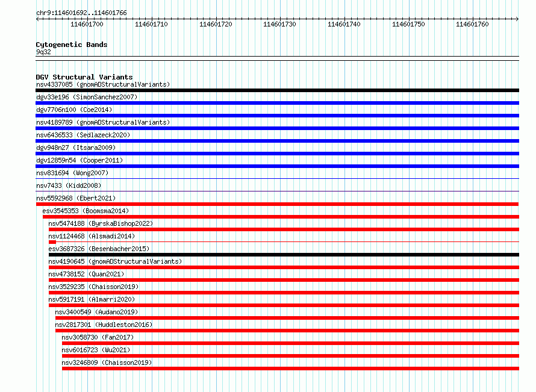
Task: Open variant dgv33e196 (SimonSanchez2007)
Action: tap(87, 97)
